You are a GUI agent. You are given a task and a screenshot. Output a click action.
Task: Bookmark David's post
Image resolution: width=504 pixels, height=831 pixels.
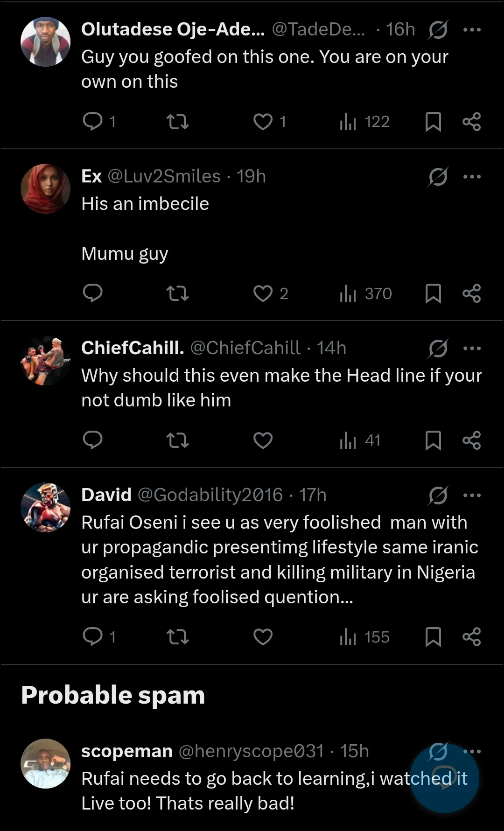point(433,637)
